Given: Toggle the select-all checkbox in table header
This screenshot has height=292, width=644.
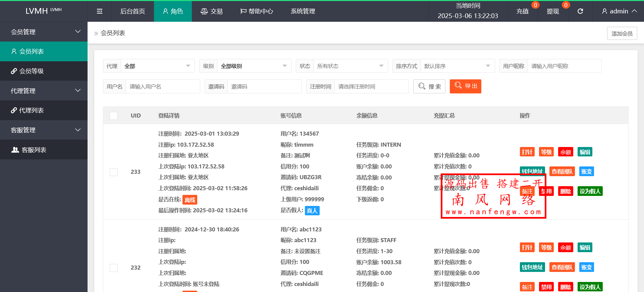Looking at the screenshot, I should tap(114, 116).
